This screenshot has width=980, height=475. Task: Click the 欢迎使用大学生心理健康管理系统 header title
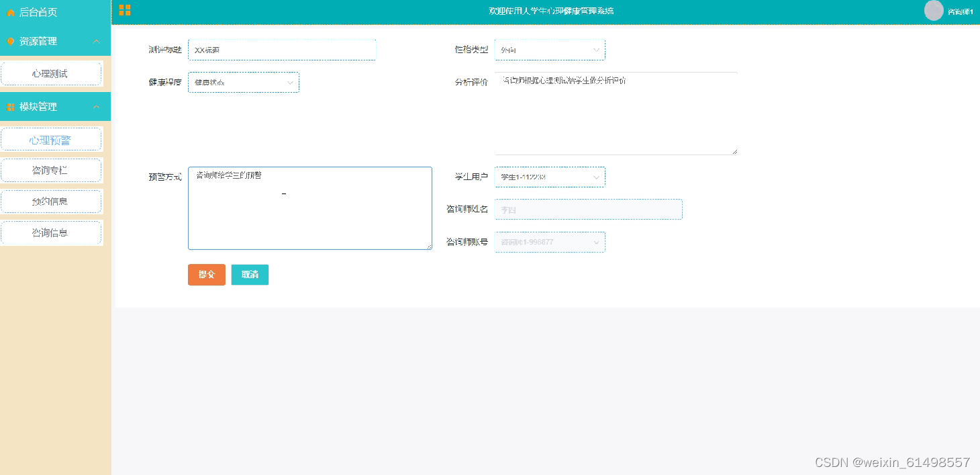[551, 11]
